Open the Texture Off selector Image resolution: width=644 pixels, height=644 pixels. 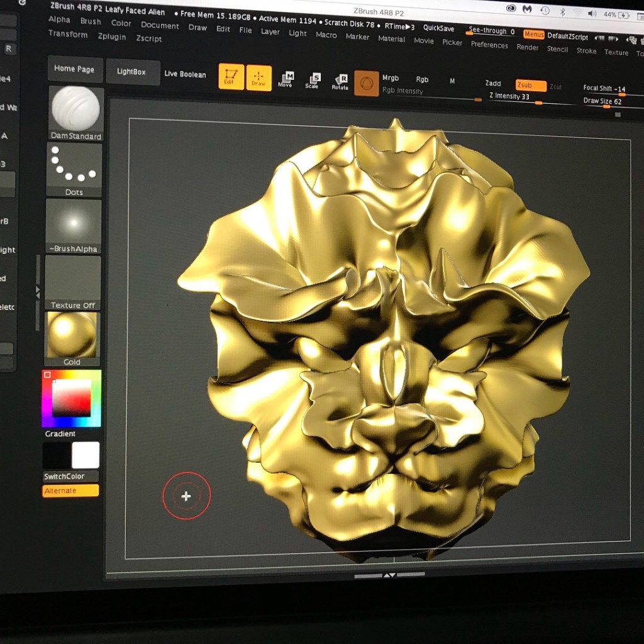73,282
